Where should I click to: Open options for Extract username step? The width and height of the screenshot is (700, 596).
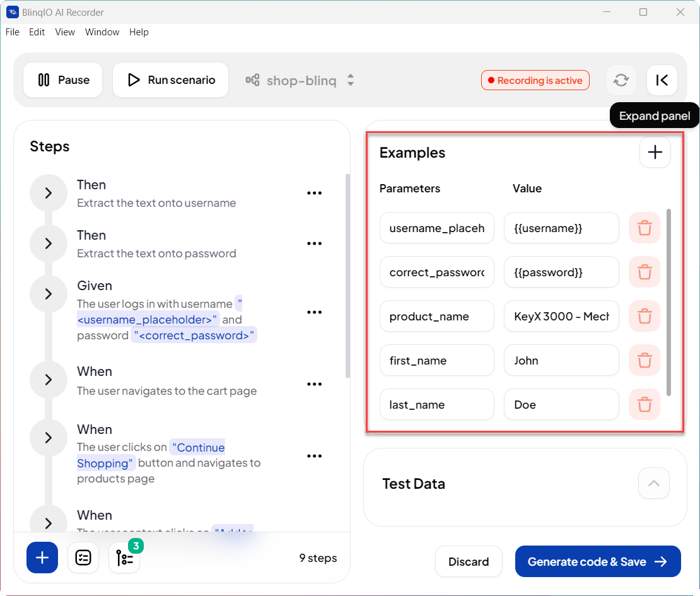pyautogui.click(x=314, y=193)
